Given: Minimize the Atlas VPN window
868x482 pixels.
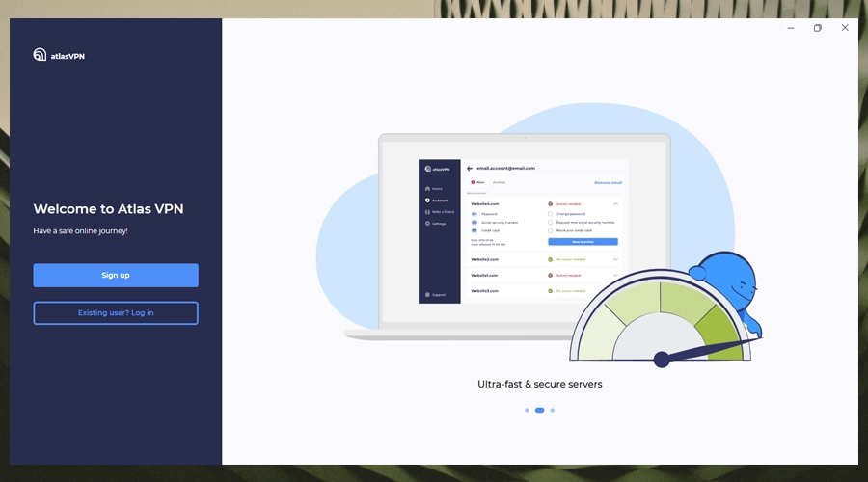Looking at the screenshot, I should [791, 28].
